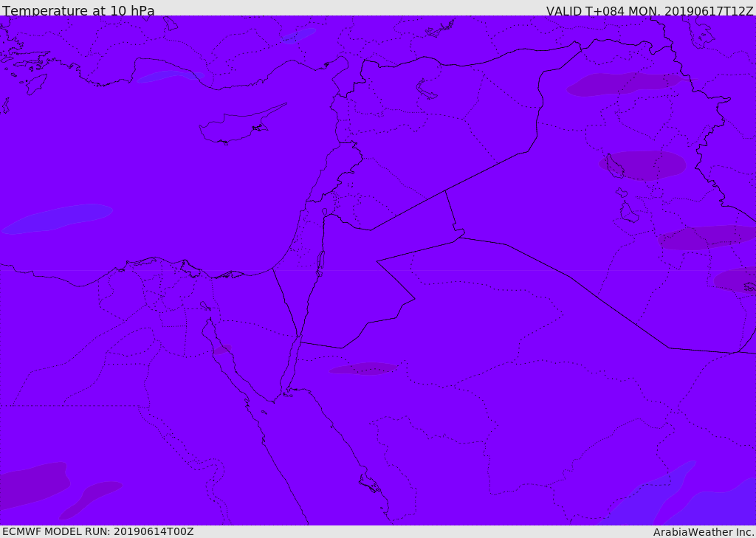
Task: Click the 'Temperature at 10 hPa' title
Action: (78, 10)
